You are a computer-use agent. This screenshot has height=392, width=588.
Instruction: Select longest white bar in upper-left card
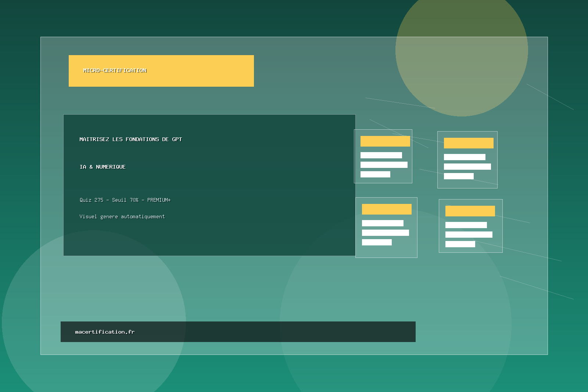(x=384, y=165)
